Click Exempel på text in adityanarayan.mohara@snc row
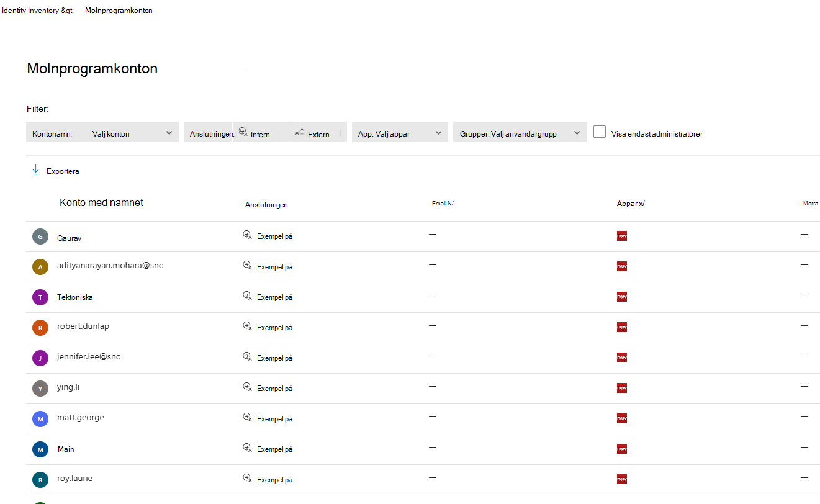The image size is (820, 504). click(x=274, y=267)
